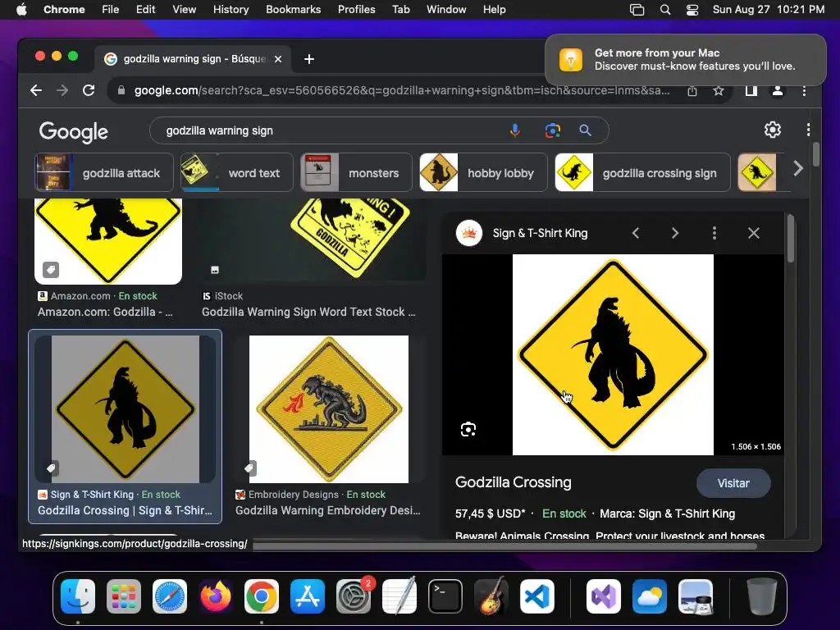Screen dimensions: 840x630
Task: Open Visual Studio Code from the Dock
Action: pyautogui.click(x=537, y=596)
